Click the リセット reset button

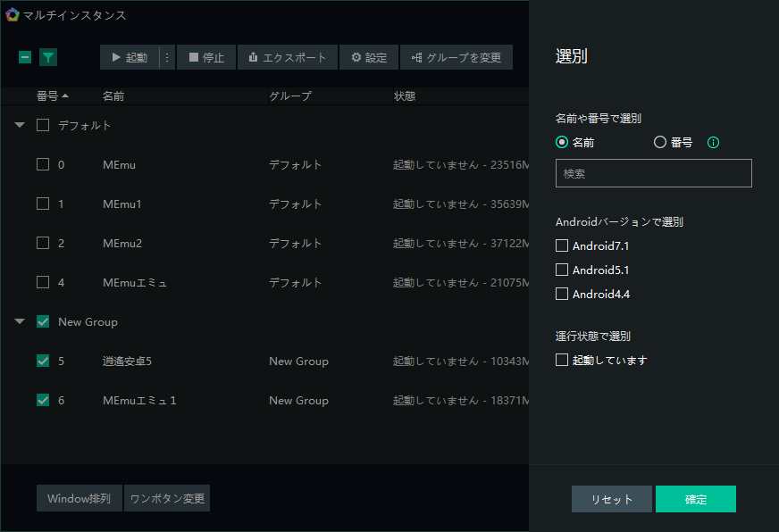click(x=611, y=499)
